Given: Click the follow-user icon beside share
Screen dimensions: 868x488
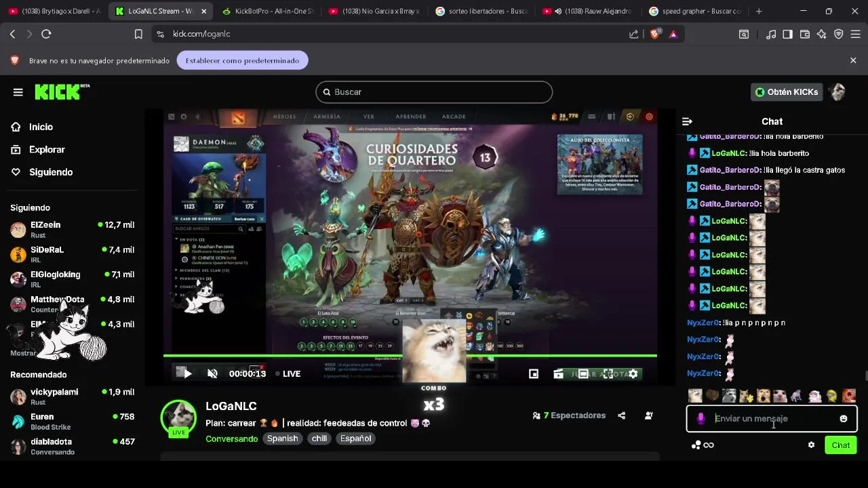Looking at the screenshot, I should pyautogui.click(x=648, y=415).
